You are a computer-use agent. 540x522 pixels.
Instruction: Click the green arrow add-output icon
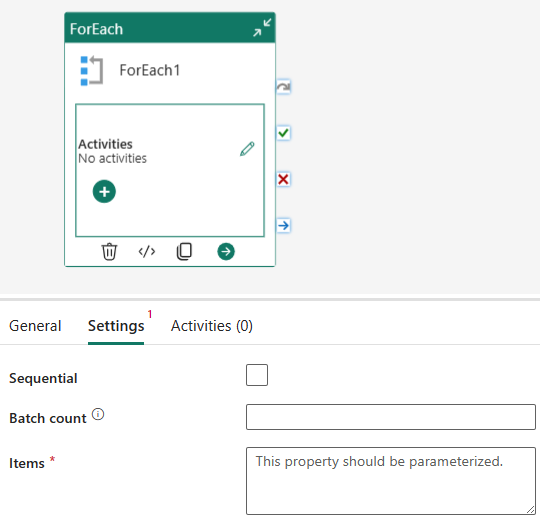pyautogui.click(x=226, y=251)
